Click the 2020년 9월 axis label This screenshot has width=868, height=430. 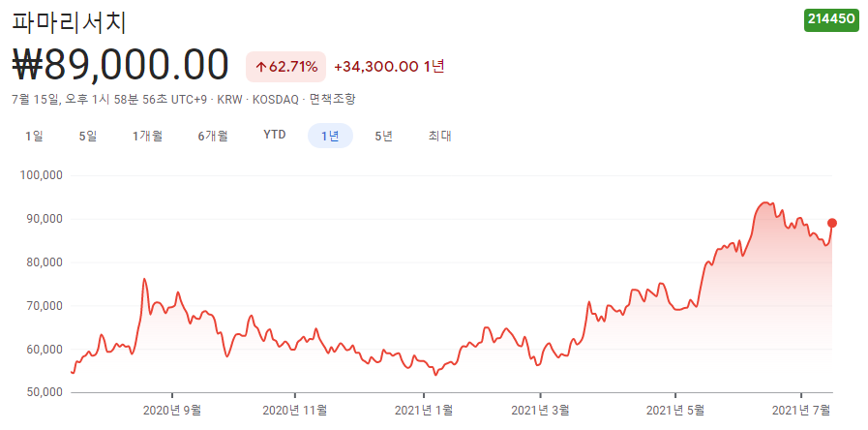pyautogui.click(x=171, y=411)
